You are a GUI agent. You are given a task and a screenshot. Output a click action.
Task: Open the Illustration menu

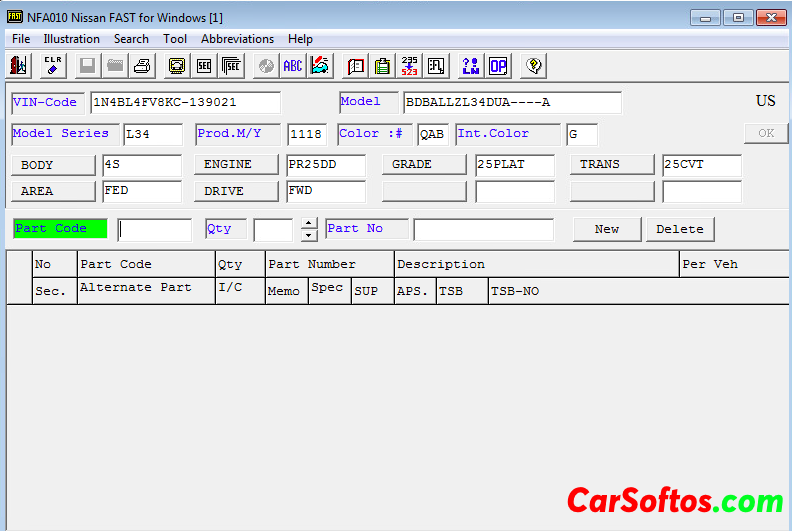(x=71, y=39)
